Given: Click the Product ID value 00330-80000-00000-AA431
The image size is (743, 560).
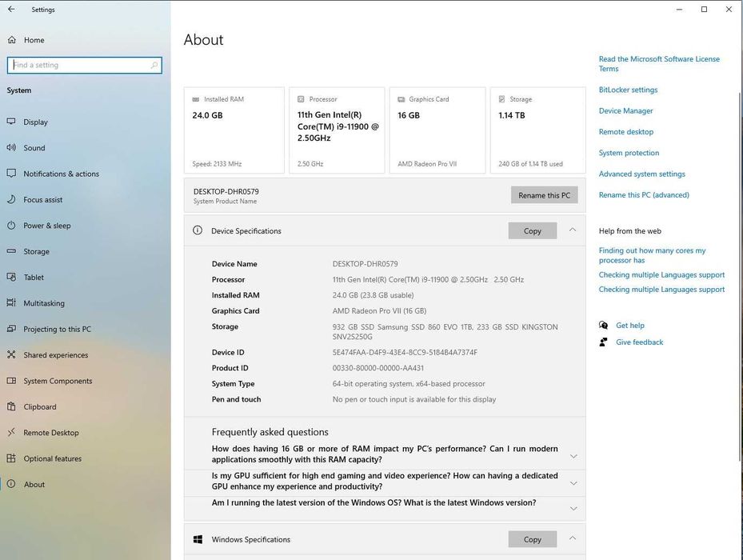Looking at the screenshot, I should (x=378, y=367).
